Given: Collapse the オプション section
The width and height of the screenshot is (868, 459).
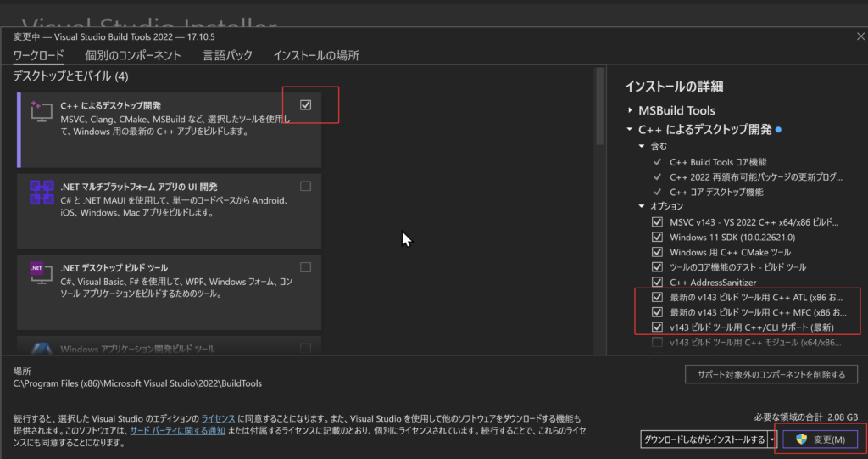Looking at the screenshot, I should 642,206.
